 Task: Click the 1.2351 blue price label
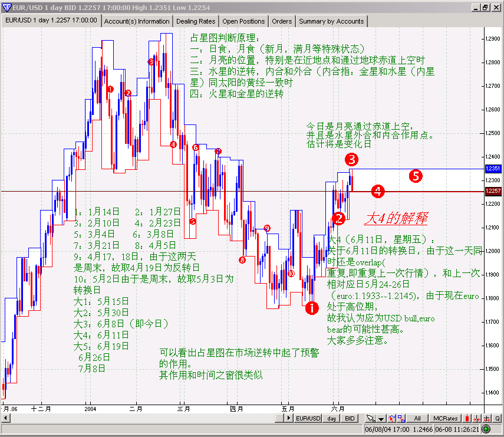click(x=493, y=169)
